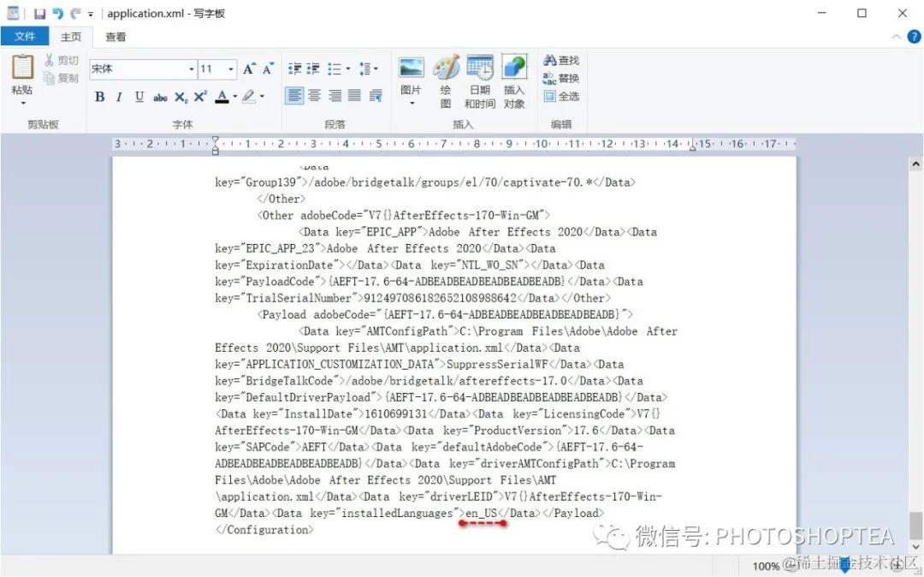Click 复制 to copy selection
This screenshot has width=924, height=577.
[x=62, y=78]
